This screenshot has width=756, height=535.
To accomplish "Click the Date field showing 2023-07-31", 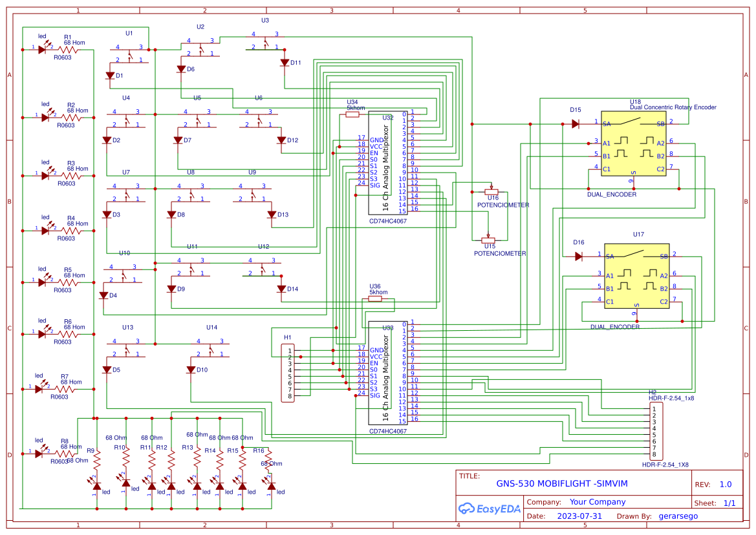I will coord(581,516).
